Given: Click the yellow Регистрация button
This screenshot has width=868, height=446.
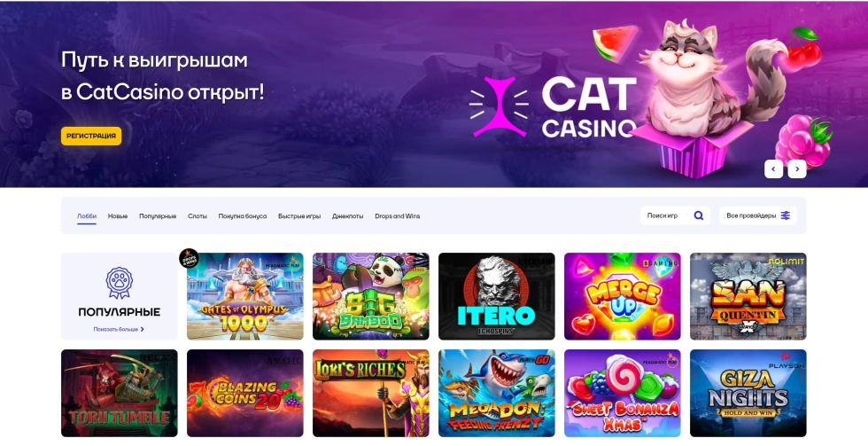Looking at the screenshot, I should 91,136.
